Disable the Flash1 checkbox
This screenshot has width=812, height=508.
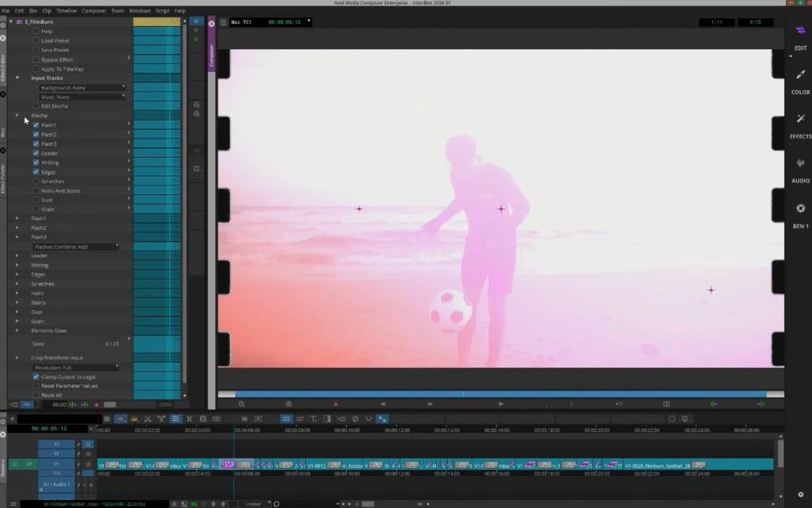tap(36, 125)
